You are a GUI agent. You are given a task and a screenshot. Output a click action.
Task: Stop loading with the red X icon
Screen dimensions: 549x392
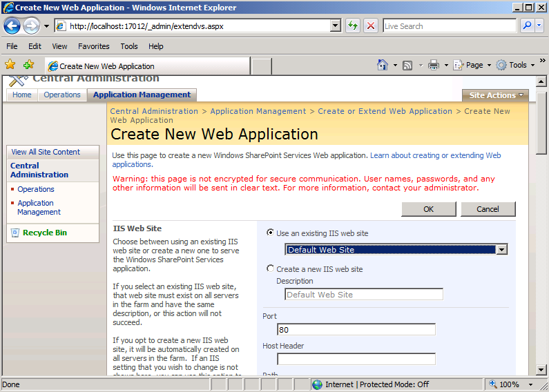point(371,26)
